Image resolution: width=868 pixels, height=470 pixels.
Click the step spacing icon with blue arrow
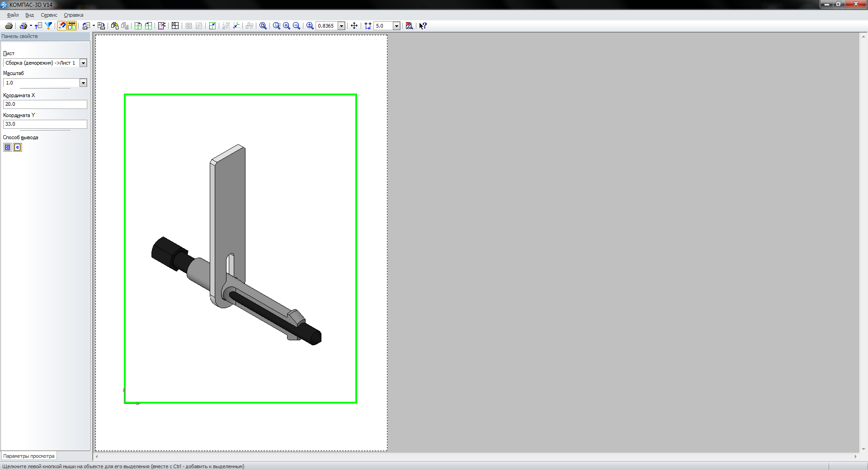coord(368,26)
